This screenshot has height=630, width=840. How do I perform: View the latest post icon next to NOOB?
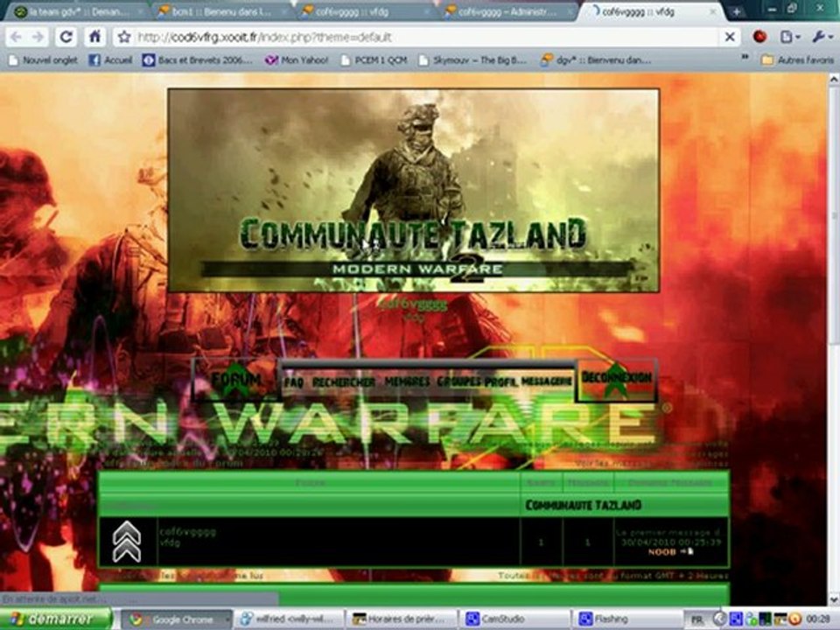click(688, 551)
